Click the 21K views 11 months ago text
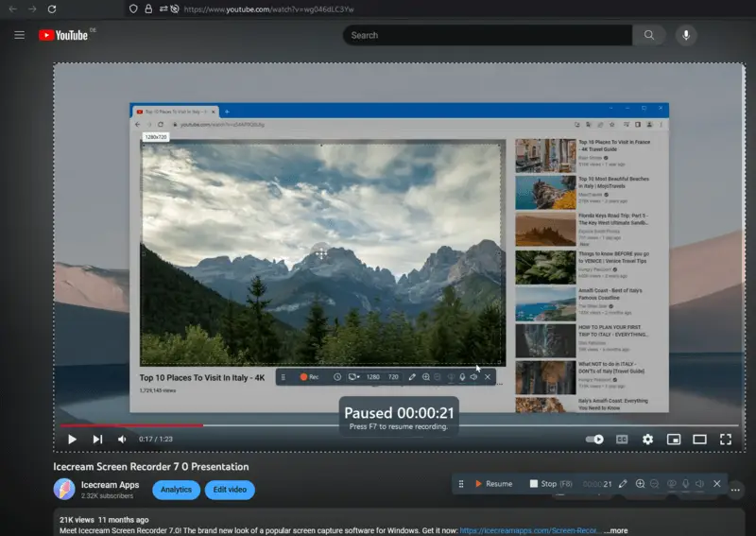 (x=104, y=520)
